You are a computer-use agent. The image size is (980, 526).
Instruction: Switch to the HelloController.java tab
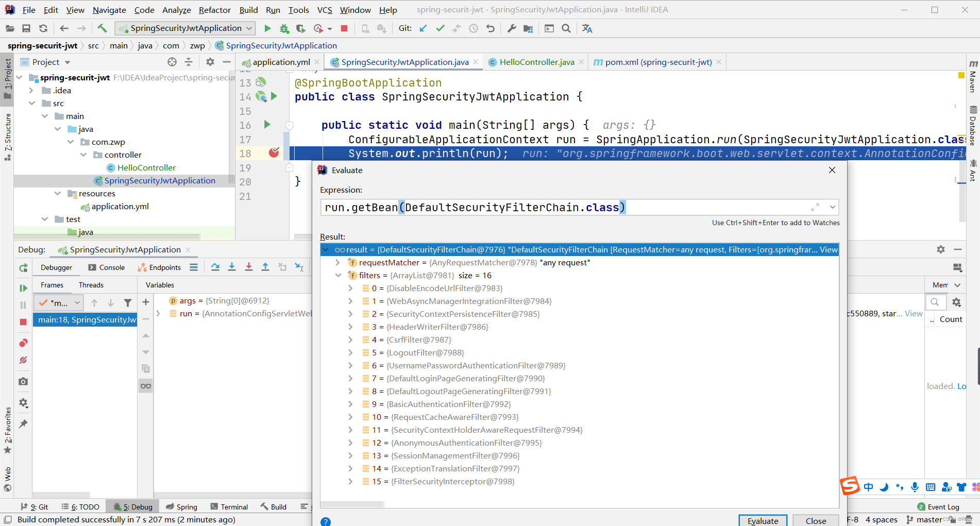536,62
